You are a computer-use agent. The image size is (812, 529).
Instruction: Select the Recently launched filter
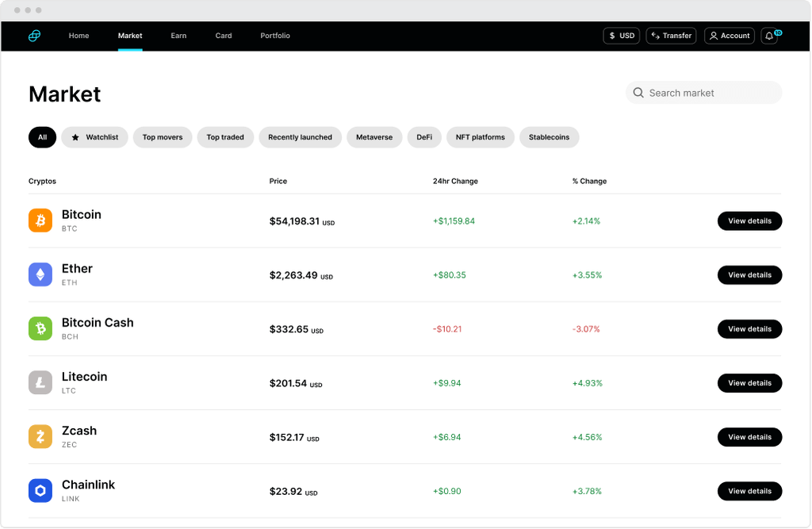click(x=301, y=137)
